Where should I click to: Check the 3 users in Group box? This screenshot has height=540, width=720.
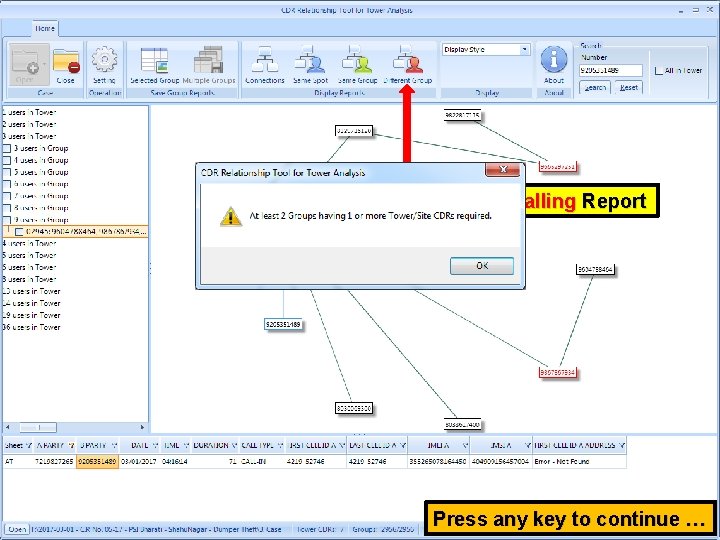[x=7, y=148]
